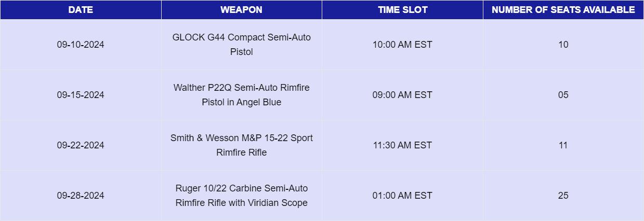This screenshot has width=644, height=221.
Task: Select the 09-15-2024 date cell
Action: (x=81, y=95)
